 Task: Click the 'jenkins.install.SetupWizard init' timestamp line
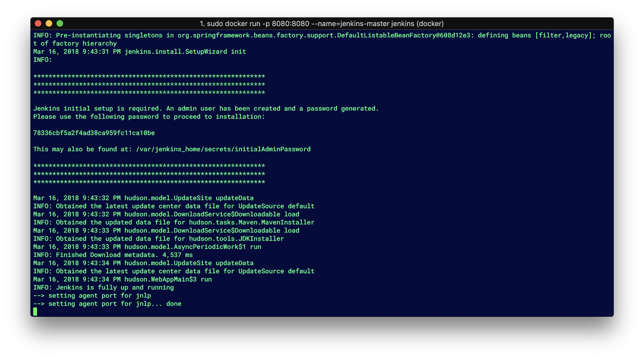point(139,51)
